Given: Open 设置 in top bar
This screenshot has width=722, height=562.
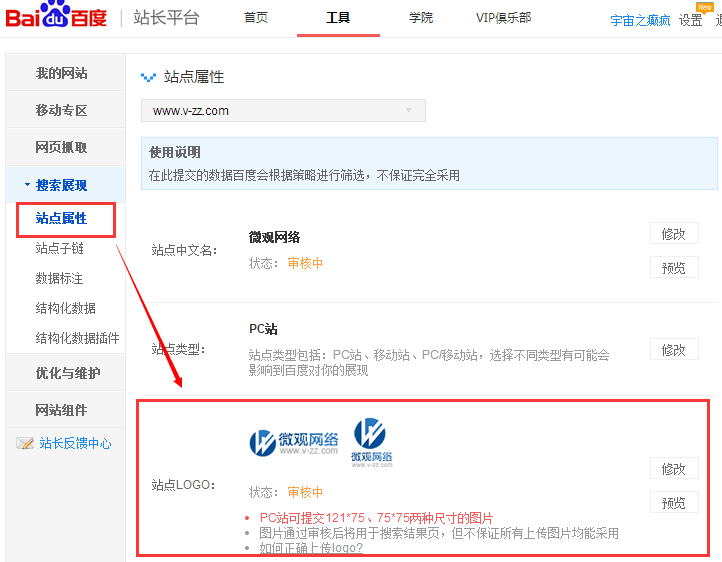Looking at the screenshot, I should pos(690,20).
